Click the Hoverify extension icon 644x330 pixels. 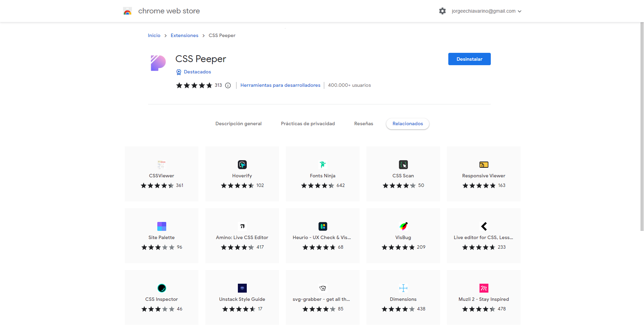pyautogui.click(x=242, y=165)
